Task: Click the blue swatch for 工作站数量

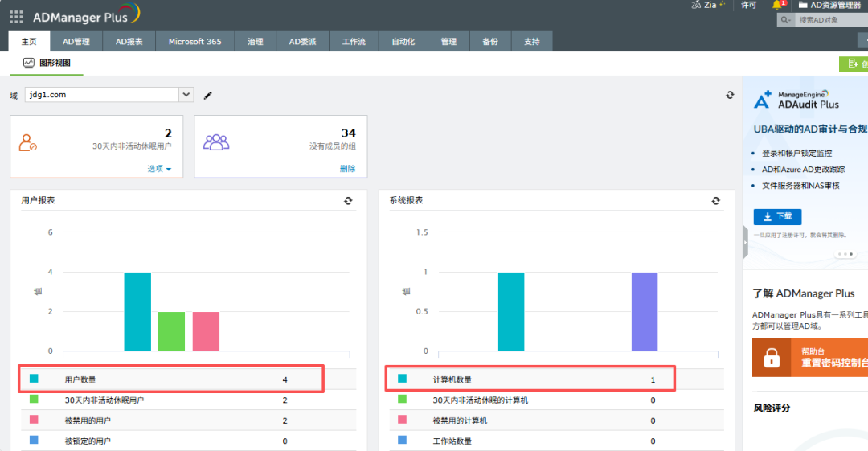Action: point(402,440)
